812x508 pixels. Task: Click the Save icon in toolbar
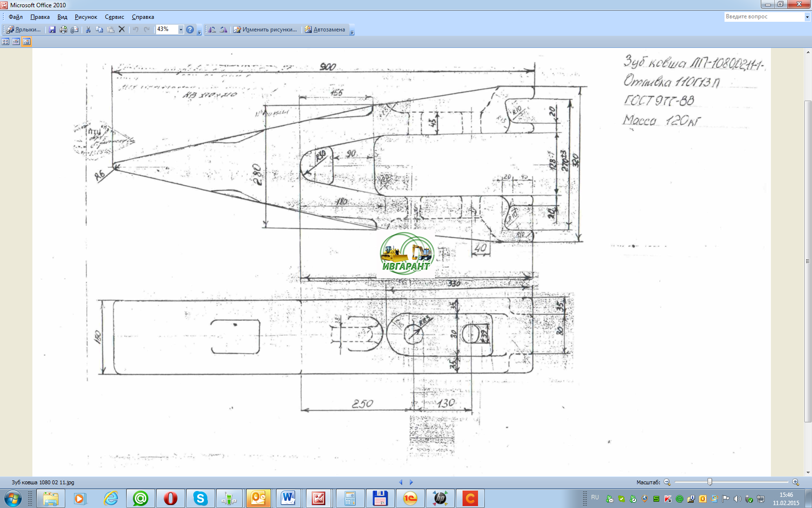52,30
